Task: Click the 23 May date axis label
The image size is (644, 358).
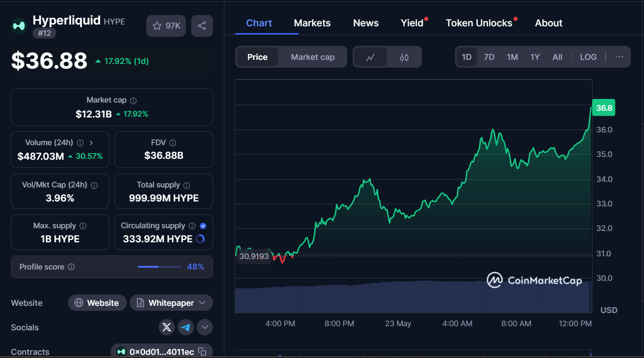Action: coord(398,324)
